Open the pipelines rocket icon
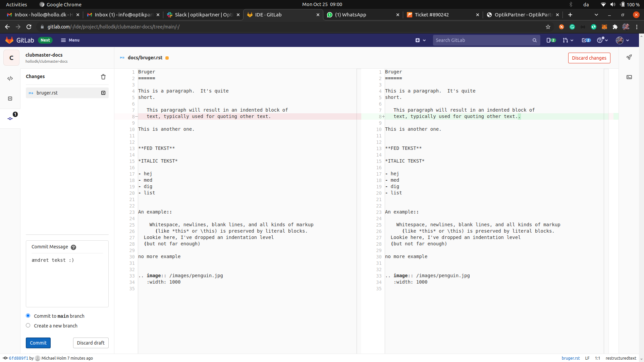This screenshot has width=644, height=362. (x=629, y=57)
